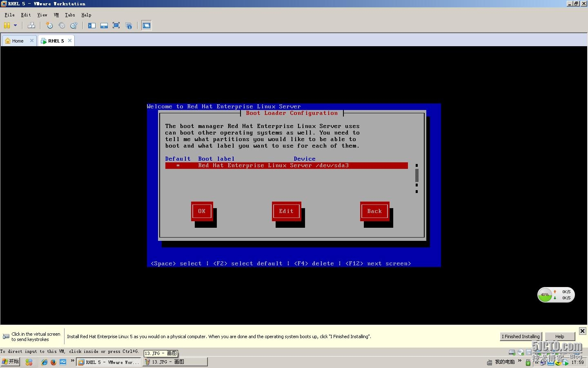Confirm boot loader settings with OK
The image size is (588, 368).
tap(202, 211)
